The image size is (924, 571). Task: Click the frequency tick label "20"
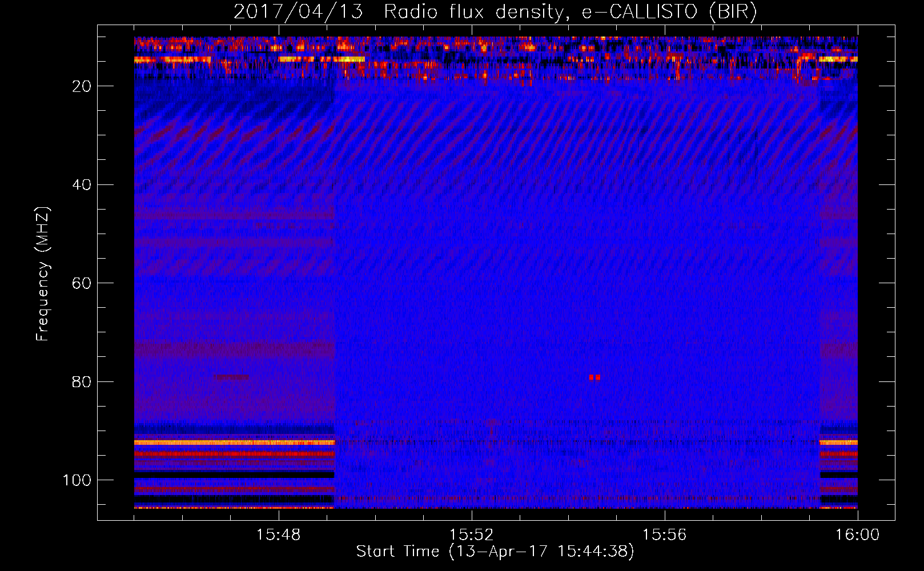tap(82, 86)
